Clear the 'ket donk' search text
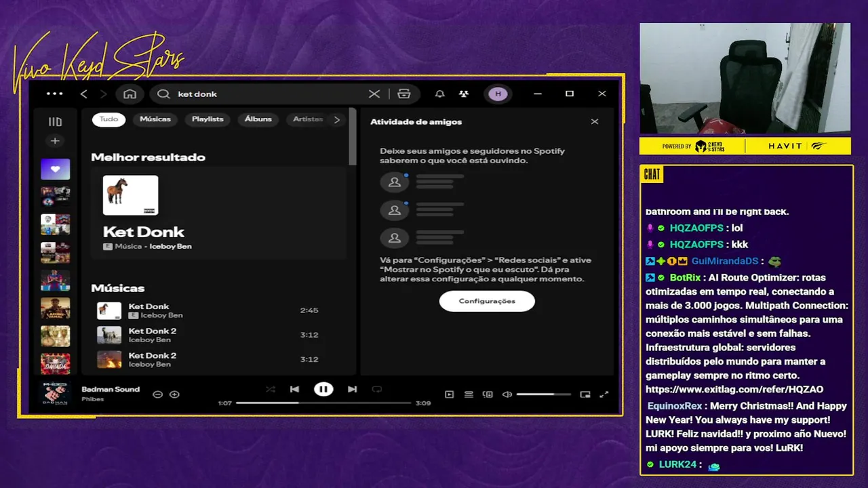The height and width of the screenshot is (488, 868). click(374, 94)
